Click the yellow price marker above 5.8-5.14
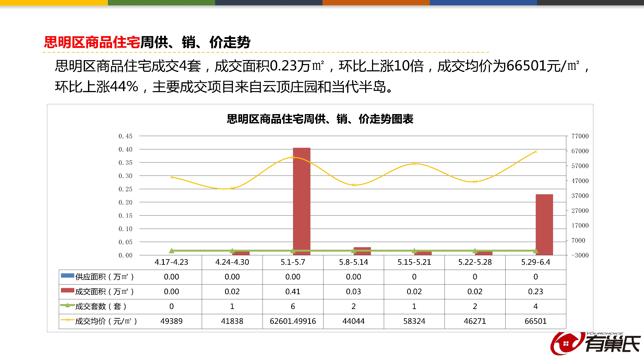The image size is (644, 358). coord(354,185)
